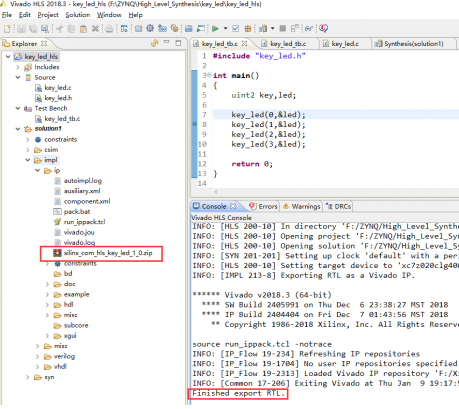459x409 pixels.
Task: Expand the example folder node
Action: pyautogui.click(x=48, y=294)
